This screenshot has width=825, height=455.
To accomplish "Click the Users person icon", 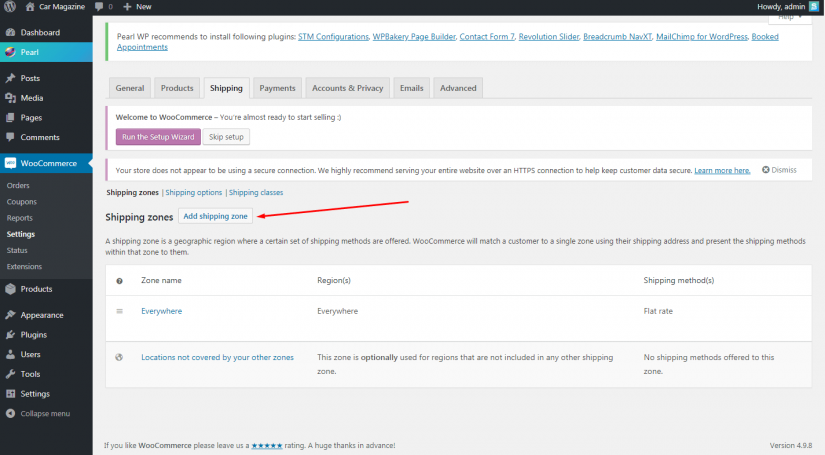I will point(11,354).
